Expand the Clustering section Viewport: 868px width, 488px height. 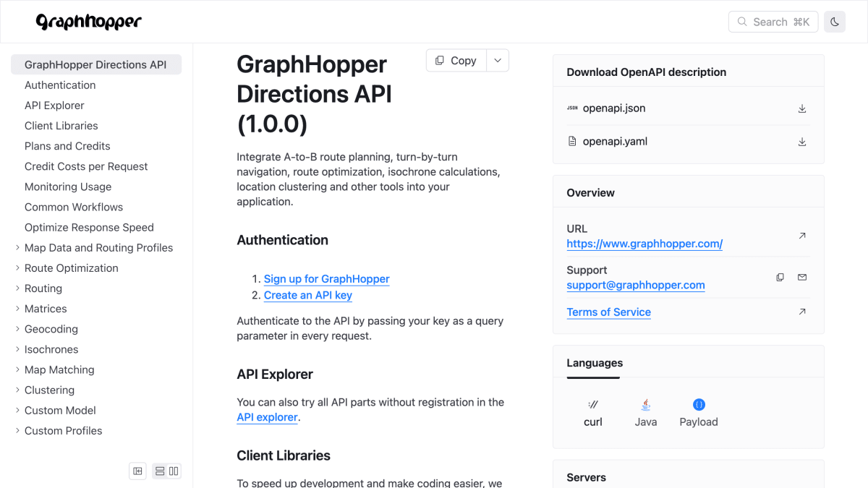click(17, 390)
